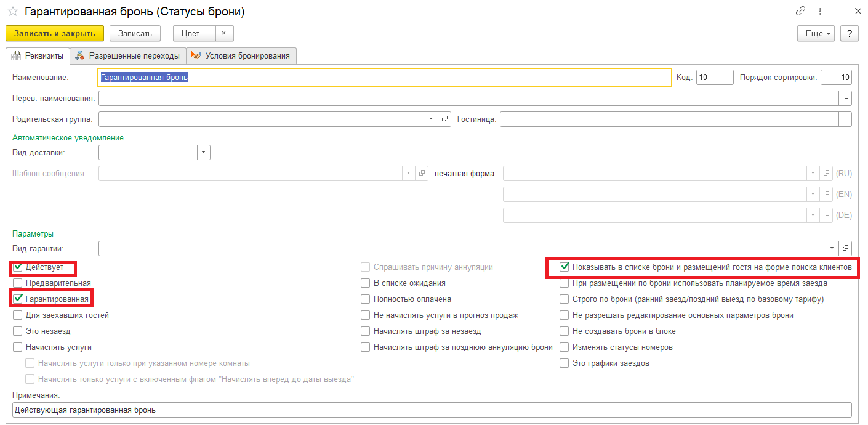The image size is (868, 425).
Task: Open the печатная форма (DE) item
Action: [x=826, y=215]
